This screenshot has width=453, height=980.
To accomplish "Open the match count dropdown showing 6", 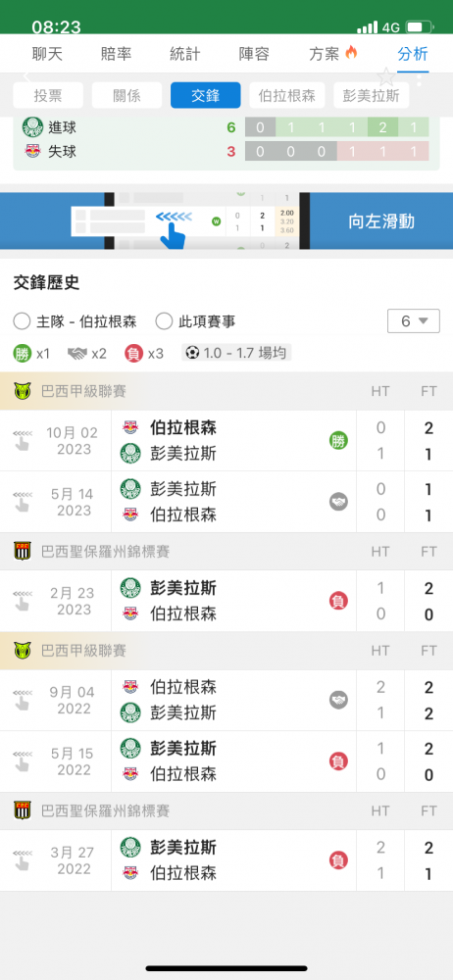I will click(414, 321).
